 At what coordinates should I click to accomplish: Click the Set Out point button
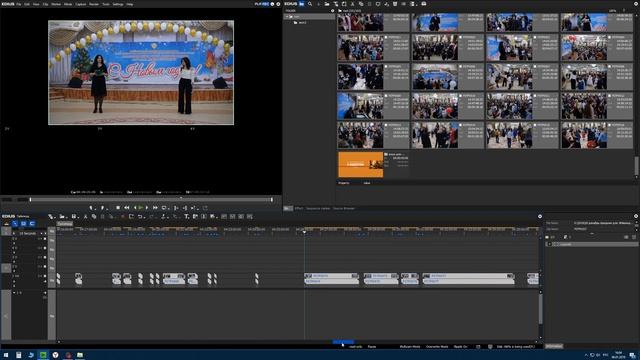(x=102, y=208)
